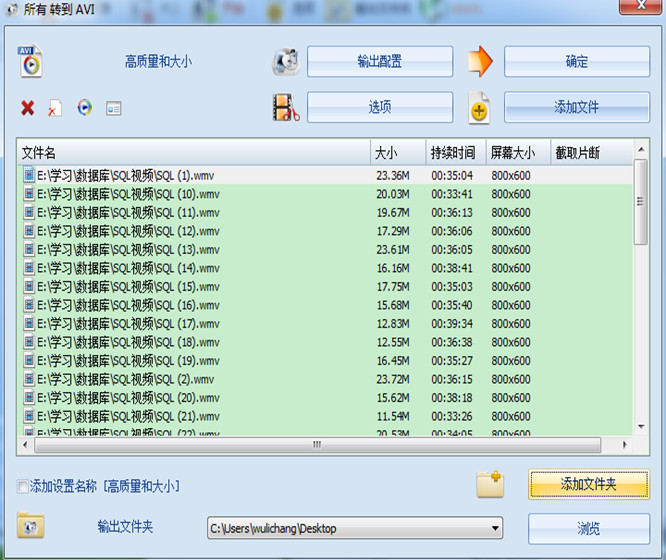Click the vertical scrollbar thumb
This screenshot has width=666, height=560.
point(641,202)
